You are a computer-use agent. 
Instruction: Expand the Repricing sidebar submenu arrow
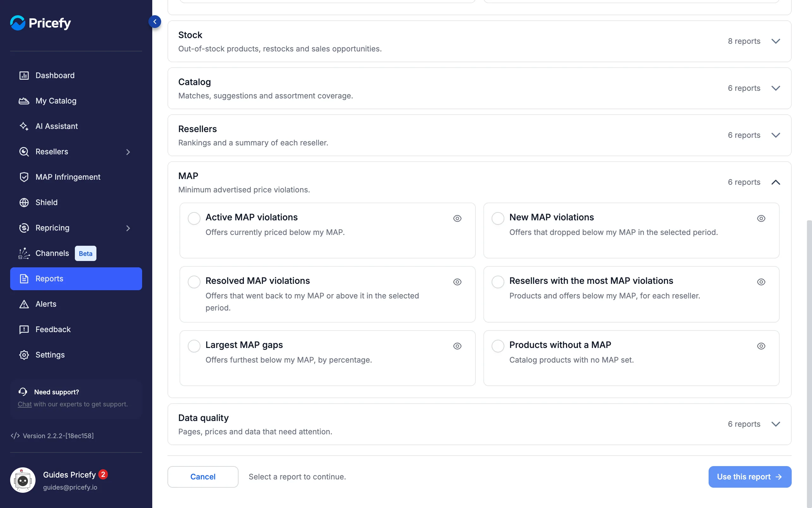pyautogui.click(x=128, y=228)
